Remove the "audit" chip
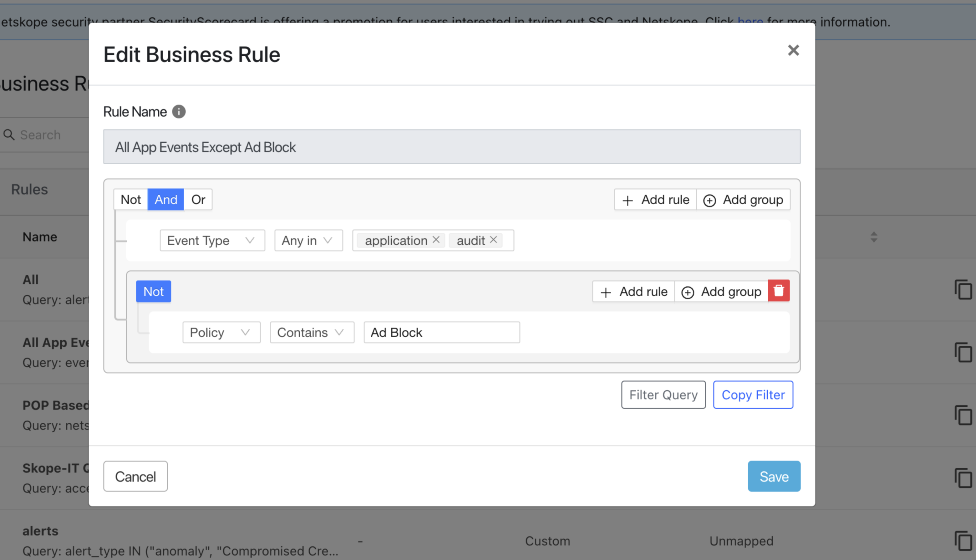Screen dimensions: 976x560 point(494,240)
